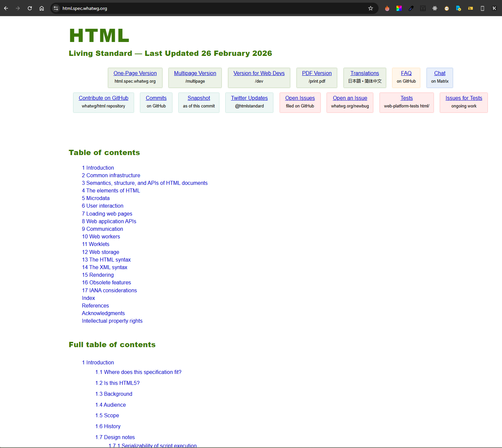Click the Open an Issue link
502x448 pixels.
click(350, 98)
